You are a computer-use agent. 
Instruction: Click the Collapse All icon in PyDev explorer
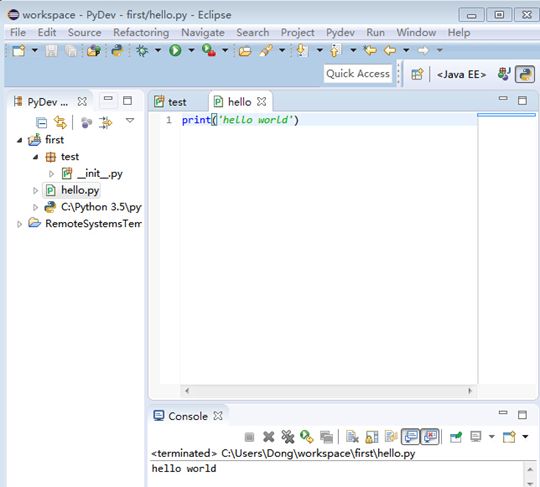(x=41, y=123)
